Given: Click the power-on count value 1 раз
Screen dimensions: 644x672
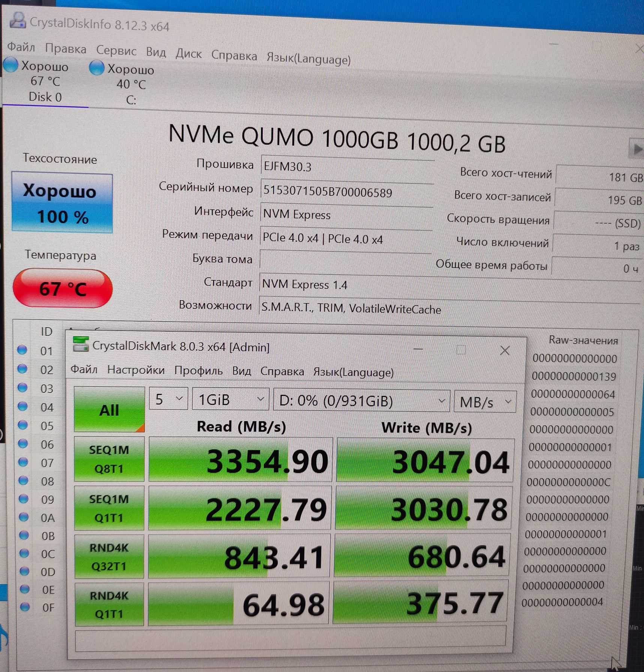Looking at the screenshot, I should (598, 246).
